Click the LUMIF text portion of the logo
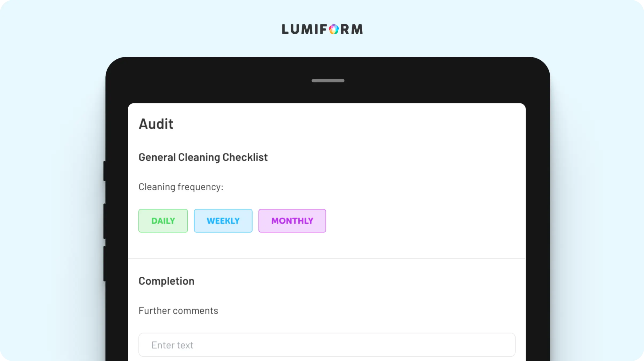 tap(304, 29)
